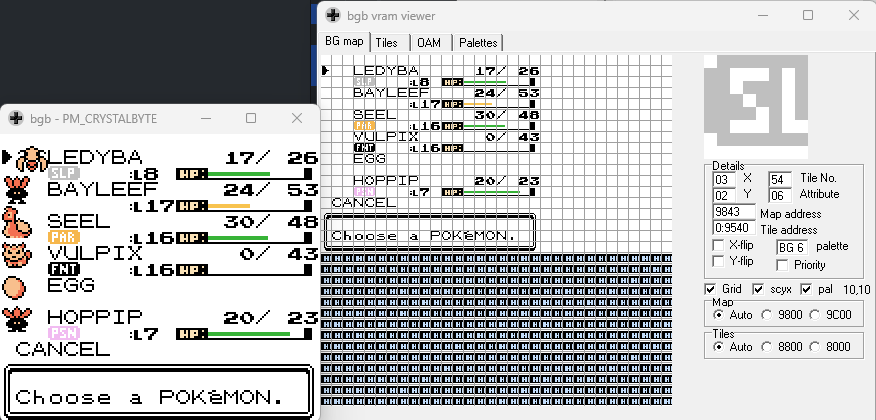
Task: Click the X coordinate field
Action: click(x=724, y=179)
